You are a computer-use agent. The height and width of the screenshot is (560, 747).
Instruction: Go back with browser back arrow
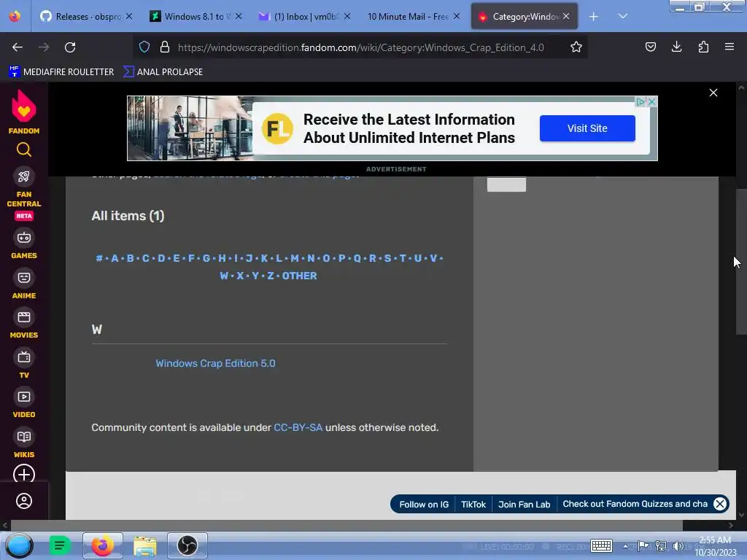[x=18, y=47]
